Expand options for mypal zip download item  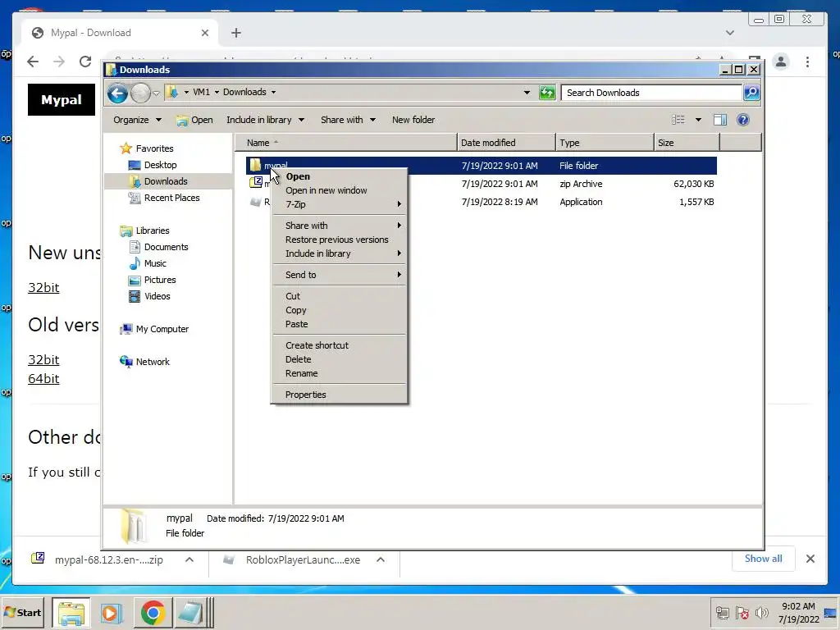pyautogui.click(x=189, y=559)
